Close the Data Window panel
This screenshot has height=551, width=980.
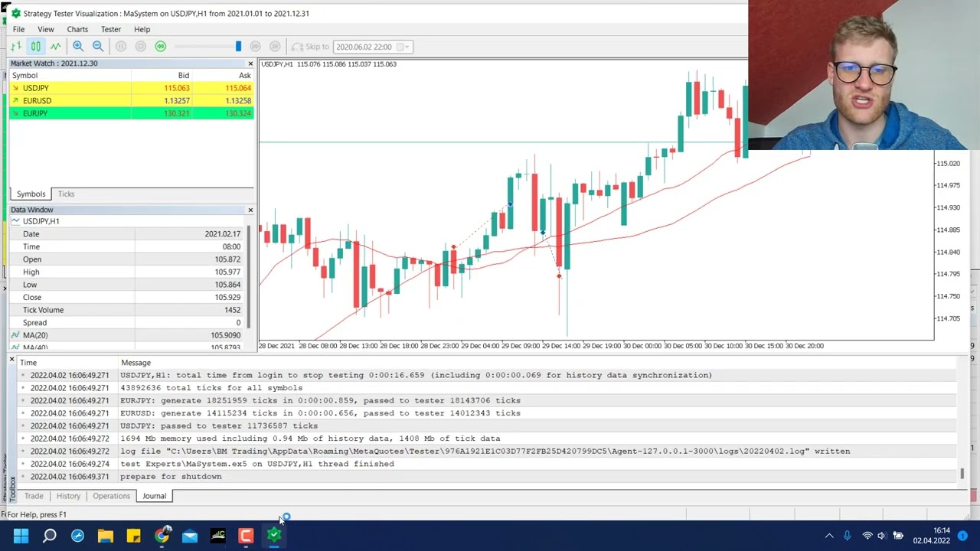click(x=250, y=210)
